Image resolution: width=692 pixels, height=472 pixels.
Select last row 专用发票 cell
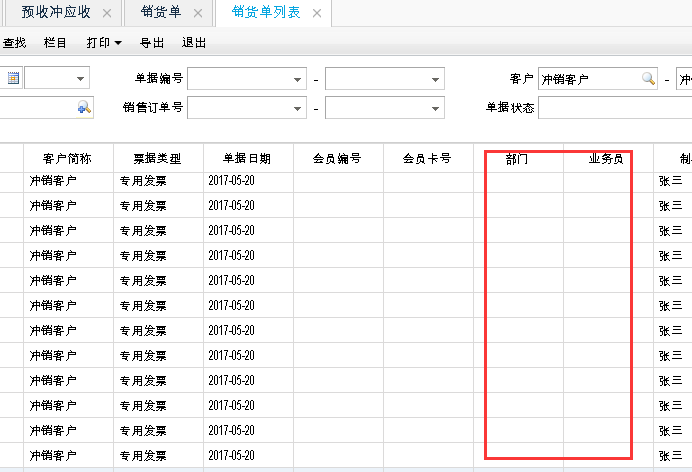(x=158, y=455)
